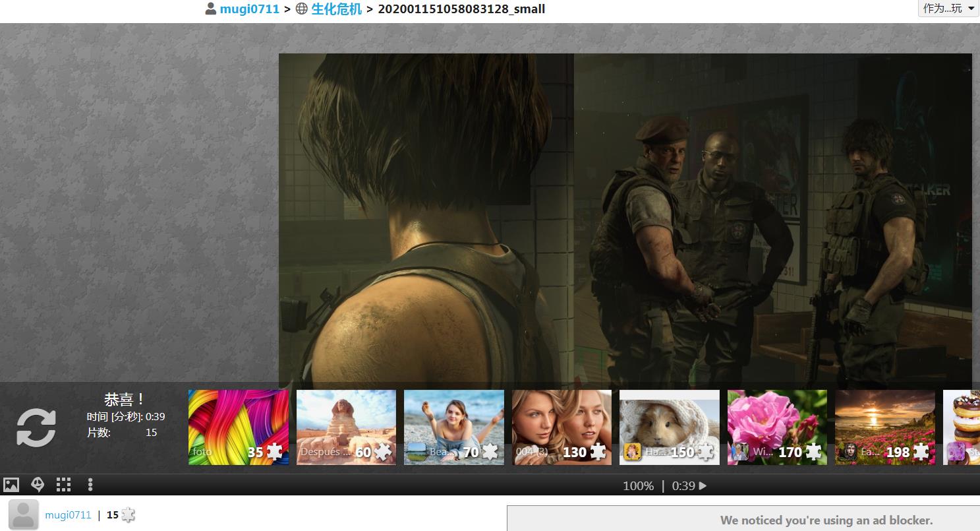Open the 生化危机 album link

[x=336, y=9]
